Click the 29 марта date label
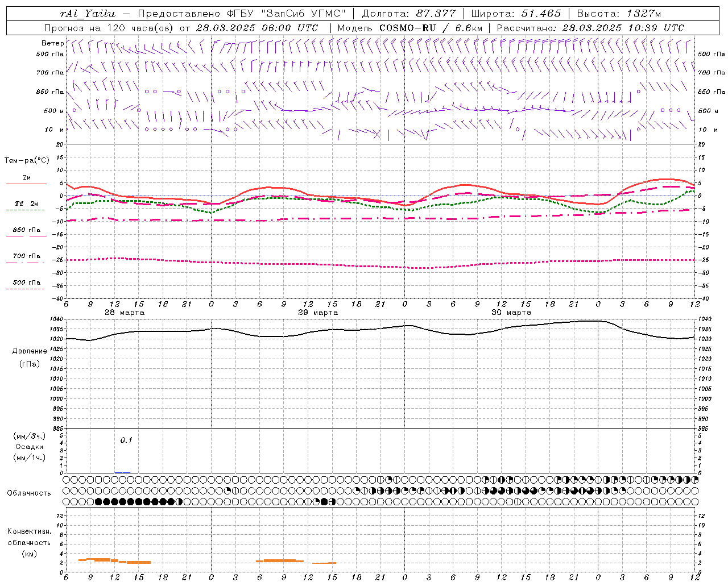The height and width of the screenshot is (582, 728). pyautogui.click(x=318, y=313)
